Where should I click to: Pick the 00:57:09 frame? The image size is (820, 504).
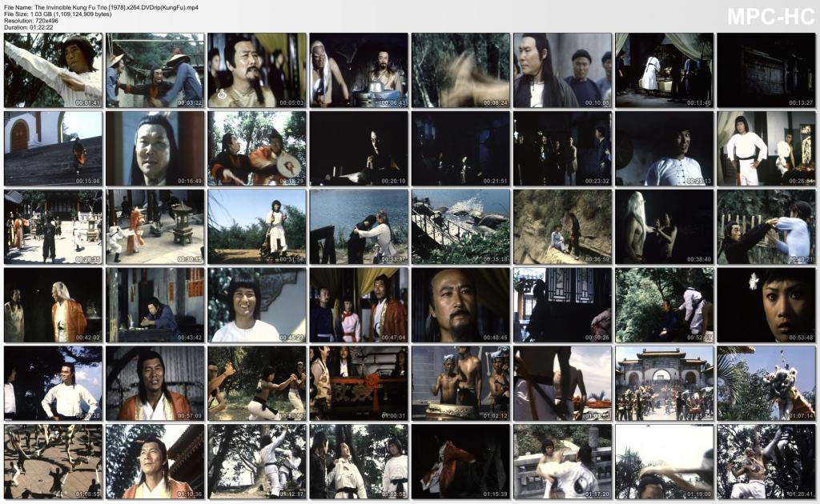click(x=155, y=383)
